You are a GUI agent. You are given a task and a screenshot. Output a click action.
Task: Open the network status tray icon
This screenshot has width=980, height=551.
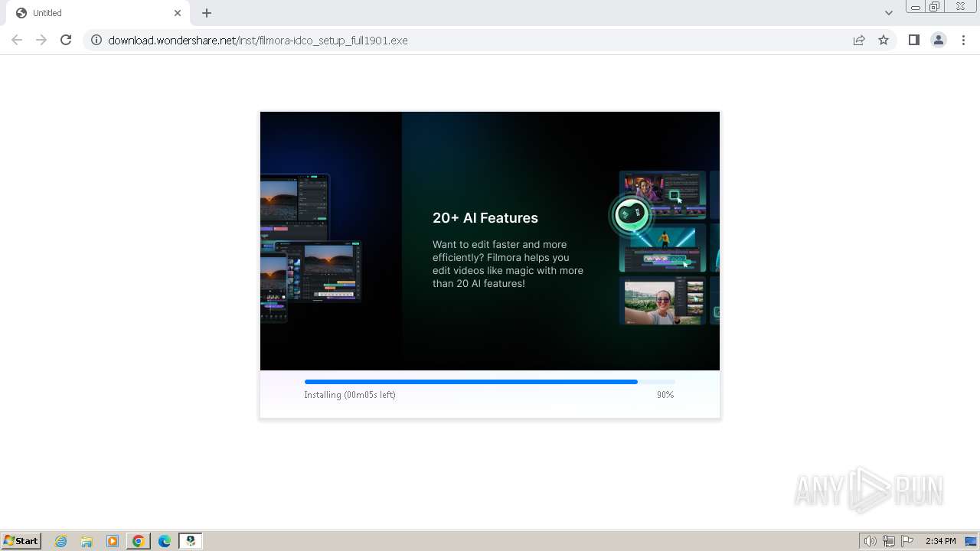tap(889, 541)
